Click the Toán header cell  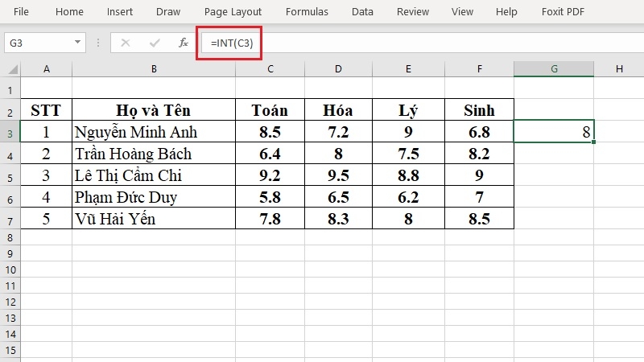point(270,109)
